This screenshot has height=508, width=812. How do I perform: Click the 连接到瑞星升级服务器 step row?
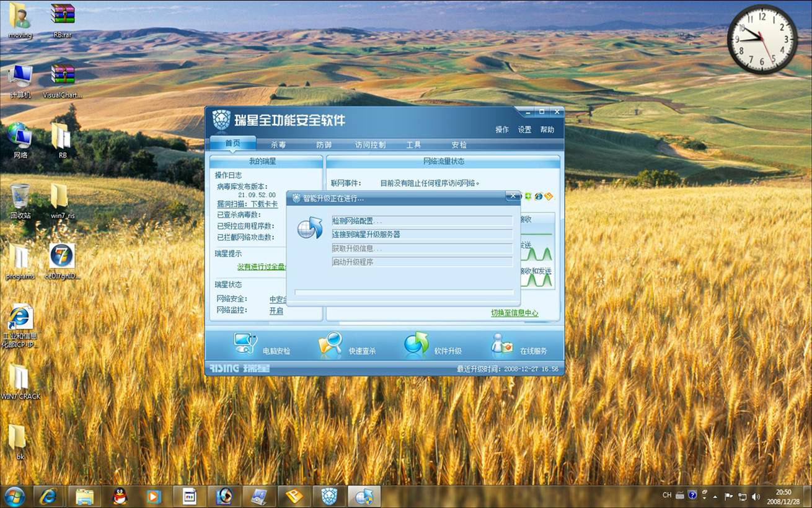422,234
